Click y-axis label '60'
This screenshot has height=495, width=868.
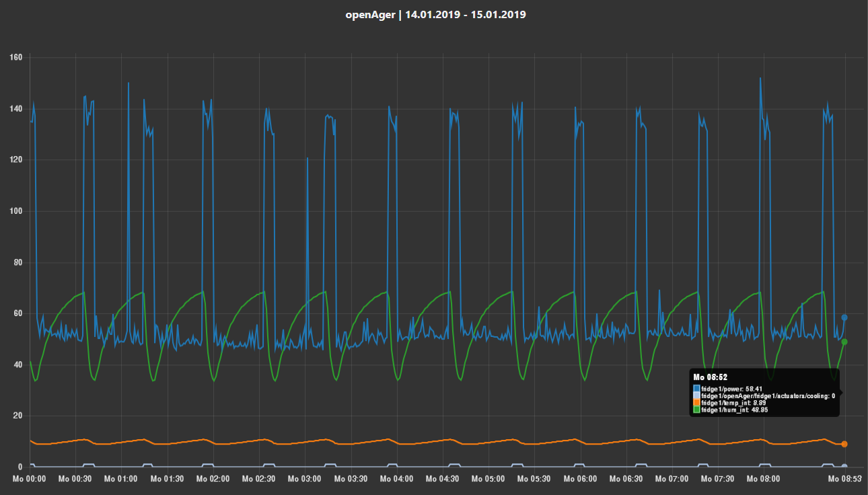[x=18, y=313]
